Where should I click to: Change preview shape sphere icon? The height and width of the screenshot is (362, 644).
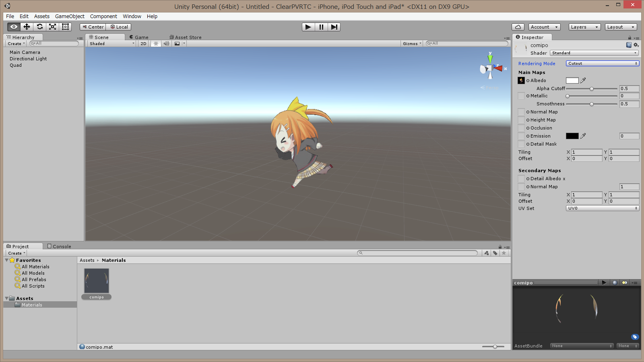[615, 283]
